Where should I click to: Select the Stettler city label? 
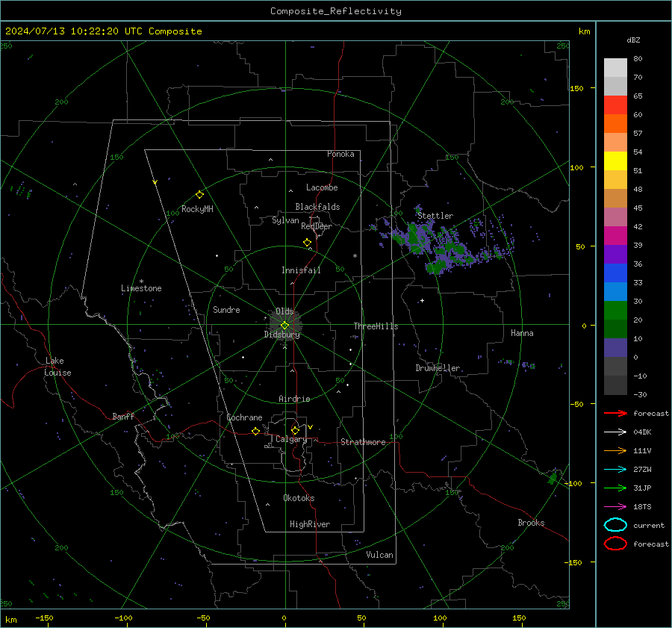(x=435, y=216)
